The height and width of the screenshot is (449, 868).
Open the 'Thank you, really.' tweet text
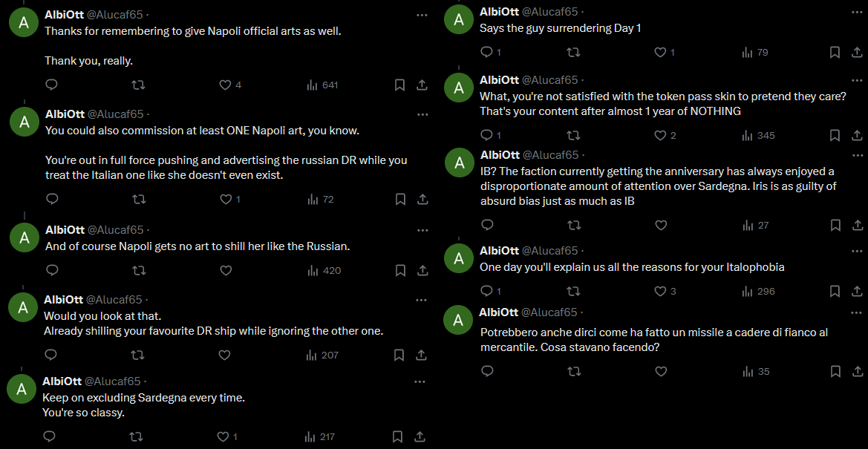pos(88,61)
